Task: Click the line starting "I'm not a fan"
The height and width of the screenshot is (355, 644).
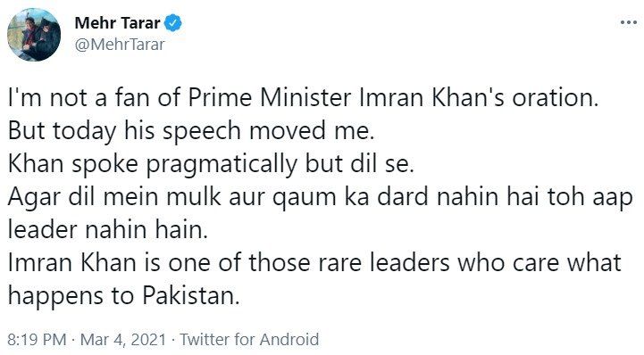Action: click(303, 98)
